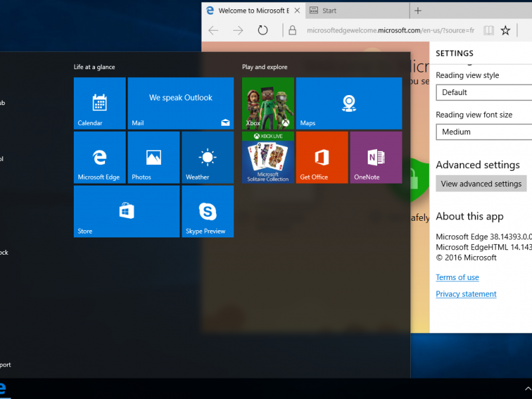Close the Welcome to Microsoft Edge tab
532x399 pixels.
click(297, 11)
